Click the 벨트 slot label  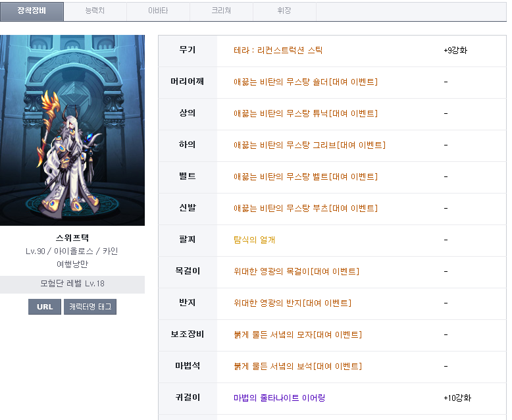click(x=188, y=176)
